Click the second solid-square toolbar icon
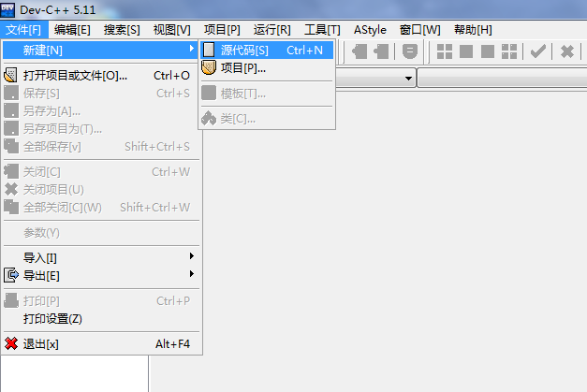The width and height of the screenshot is (587, 392). 488,51
